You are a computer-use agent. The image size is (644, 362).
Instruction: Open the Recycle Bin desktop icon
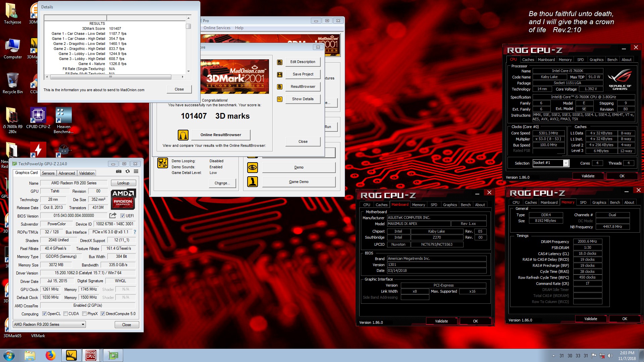tap(12, 83)
